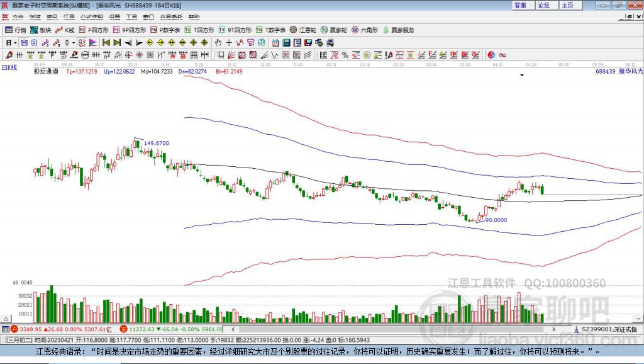This screenshot has width=644, height=364.
Task: Open the 工具 menu
Action: point(131,17)
